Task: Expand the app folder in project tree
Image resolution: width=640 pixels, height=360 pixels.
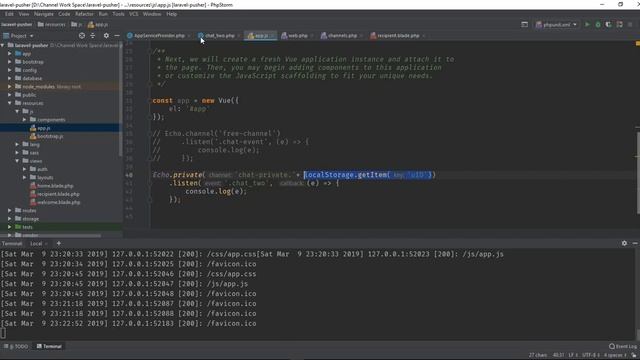Action: 10,53
